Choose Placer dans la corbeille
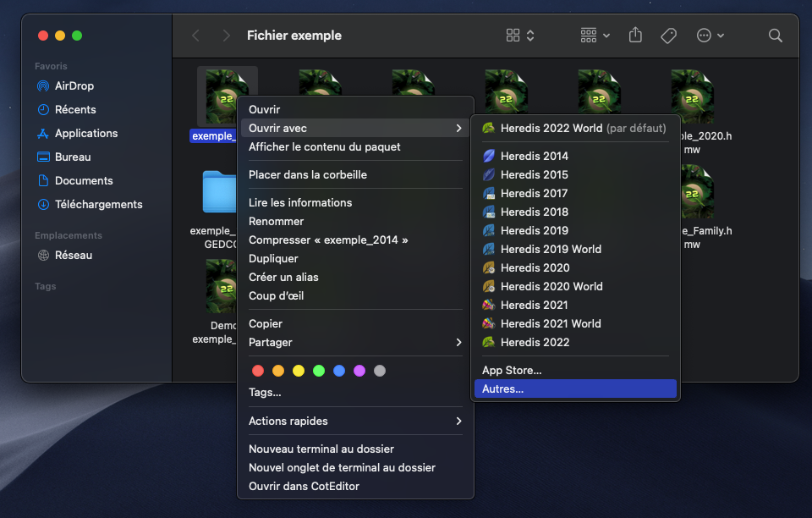 [308, 174]
